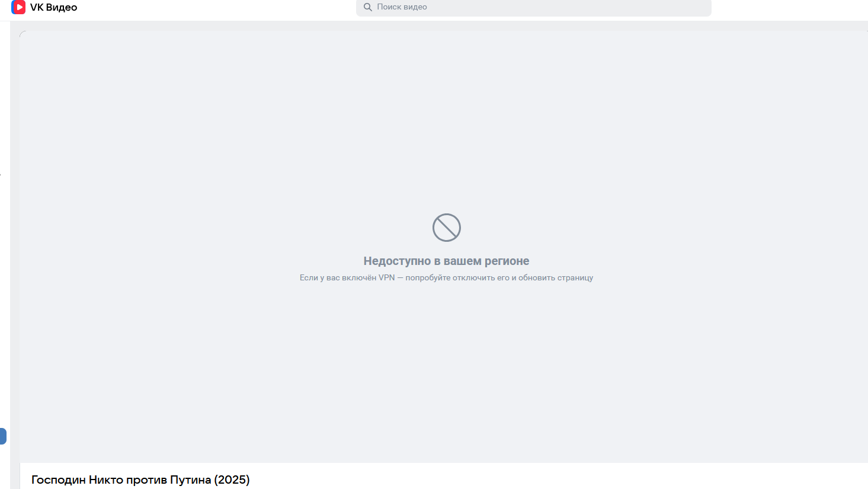This screenshot has height=489, width=868.
Task: Click the magnifier search icon
Action: (368, 7)
